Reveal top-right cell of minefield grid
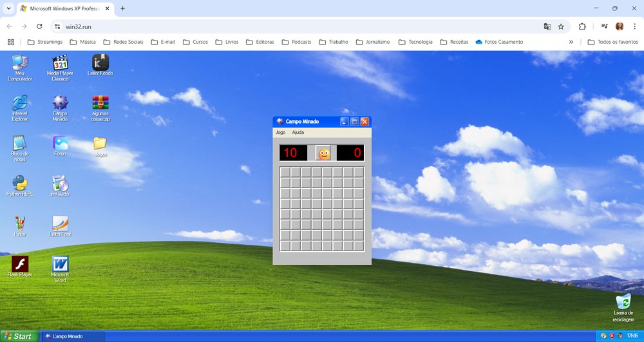This screenshot has width=644, height=342. pos(359,172)
